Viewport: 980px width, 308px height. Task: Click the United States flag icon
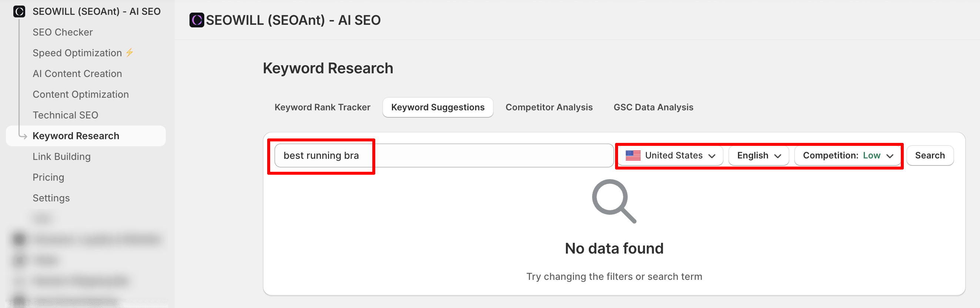tap(633, 155)
